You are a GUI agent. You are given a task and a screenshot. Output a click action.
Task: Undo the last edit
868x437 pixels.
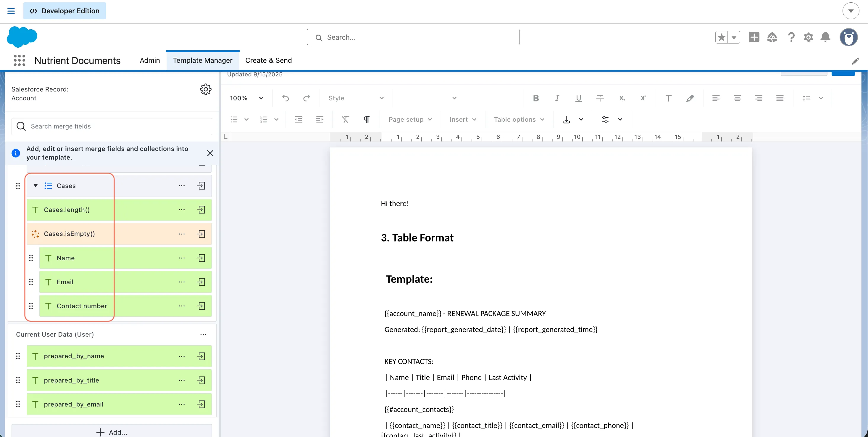[285, 98]
